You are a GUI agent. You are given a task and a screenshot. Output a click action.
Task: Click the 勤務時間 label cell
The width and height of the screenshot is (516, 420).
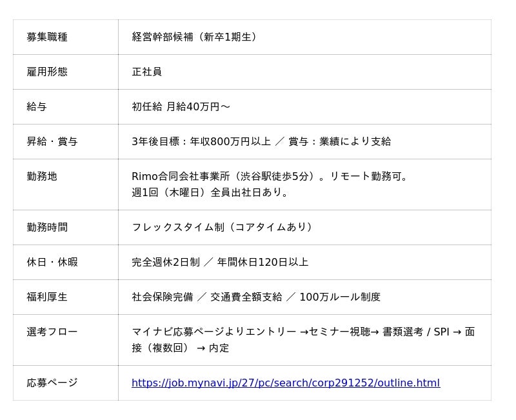tap(47, 227)
